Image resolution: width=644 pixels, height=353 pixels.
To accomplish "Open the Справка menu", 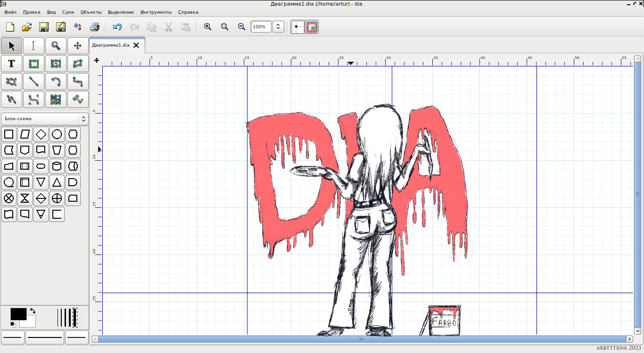I will point(188,12).
